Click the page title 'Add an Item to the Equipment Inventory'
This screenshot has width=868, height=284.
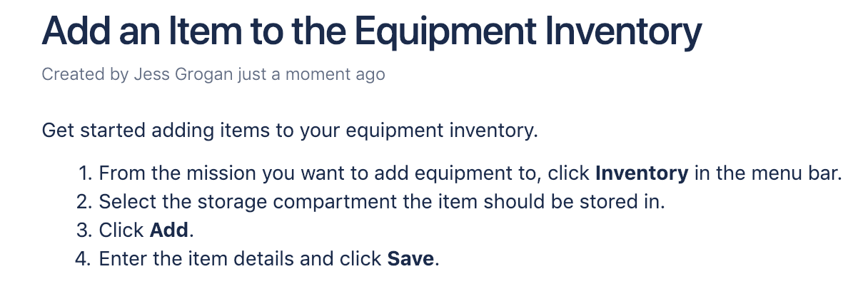372,30
